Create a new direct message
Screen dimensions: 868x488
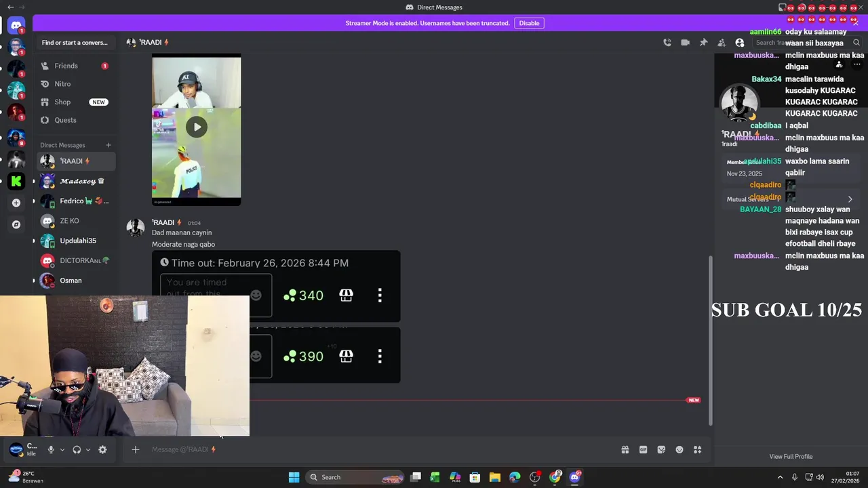coord(108,145)
